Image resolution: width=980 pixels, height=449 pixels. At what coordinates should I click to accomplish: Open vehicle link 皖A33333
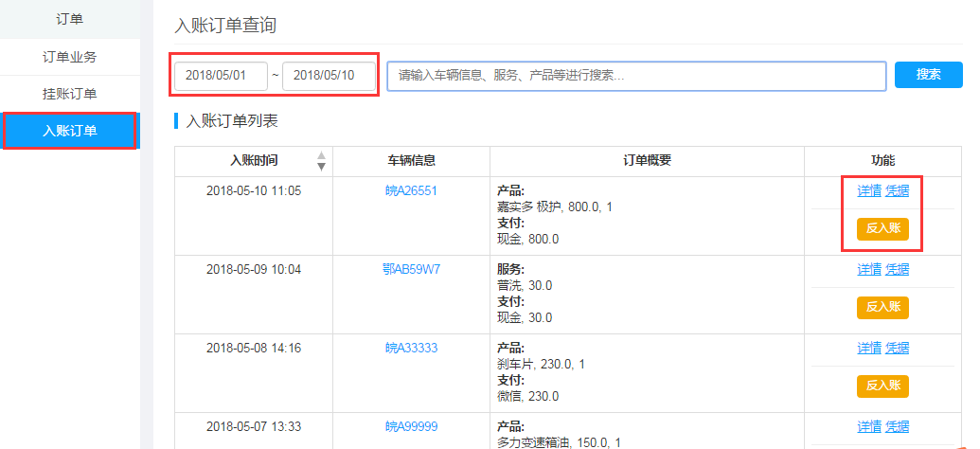tap(411, 349)
